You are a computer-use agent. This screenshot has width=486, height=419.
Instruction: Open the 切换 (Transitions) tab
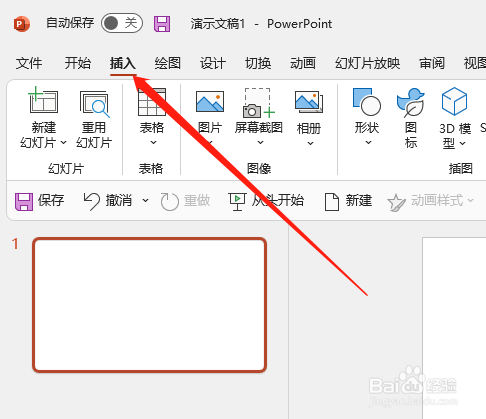[258, 63]
